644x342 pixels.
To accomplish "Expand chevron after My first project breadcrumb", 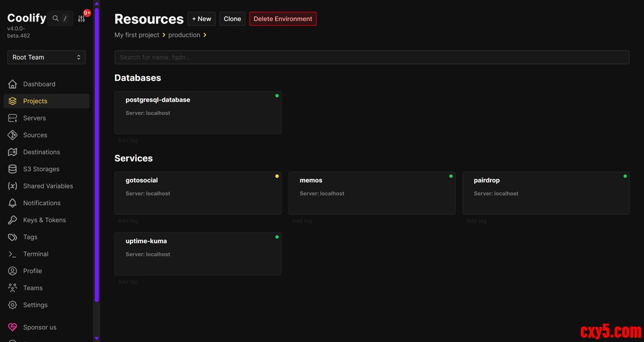I will [x=164, y=35].
